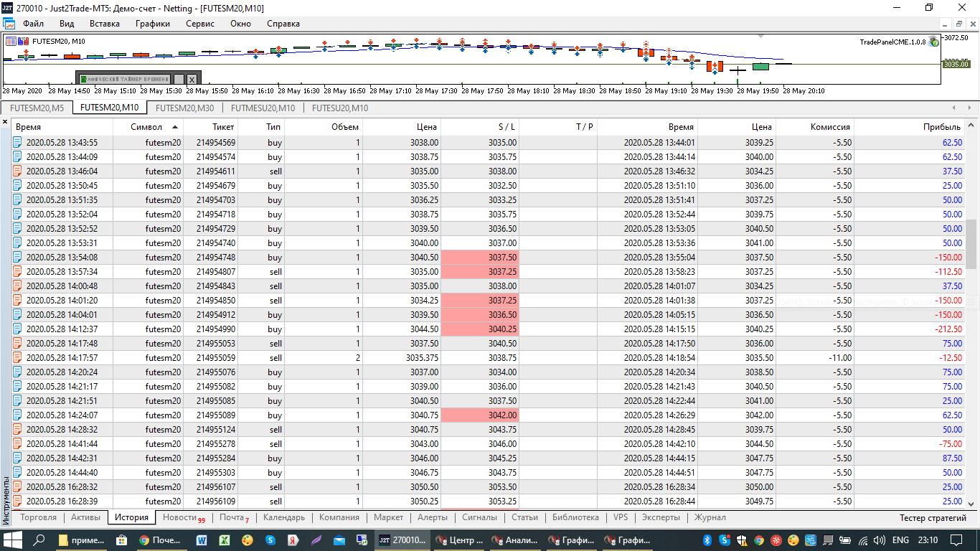Screen dimensions: 980x551
Task: Close the Toolbox panel with the small X
Action: [6, 122]
